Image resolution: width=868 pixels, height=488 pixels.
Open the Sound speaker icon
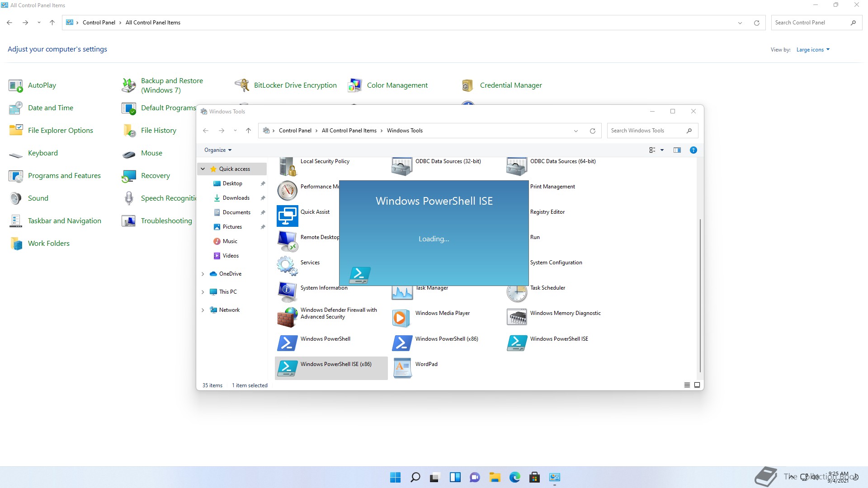tap(16, 198)
